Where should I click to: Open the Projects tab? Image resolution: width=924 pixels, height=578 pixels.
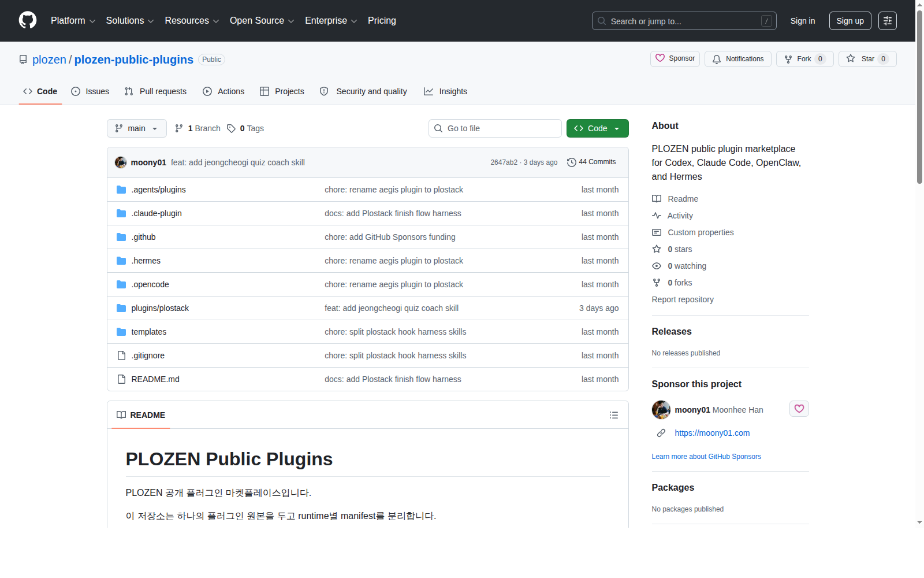282,91
